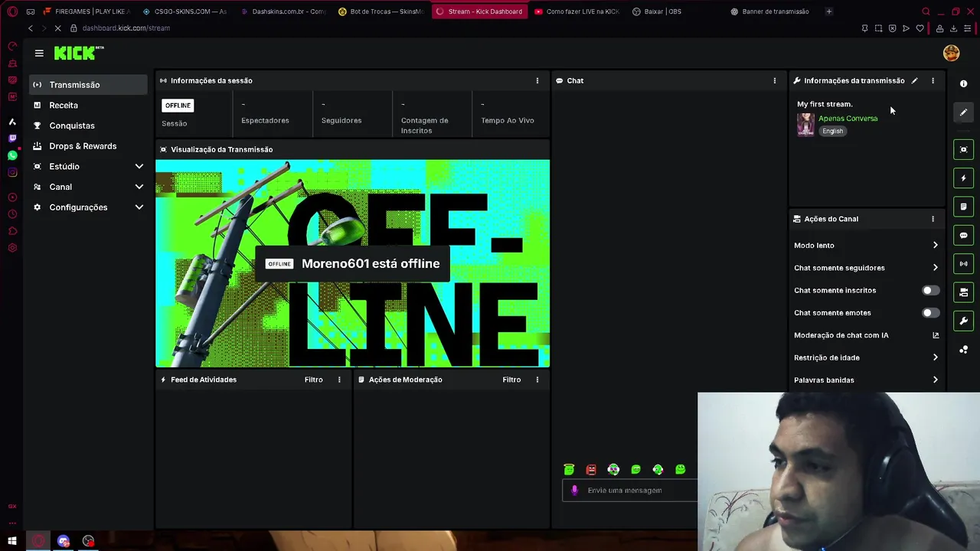
Task: Open Informações da transmissão panel options menu
Action: click(x=933, y=80)
